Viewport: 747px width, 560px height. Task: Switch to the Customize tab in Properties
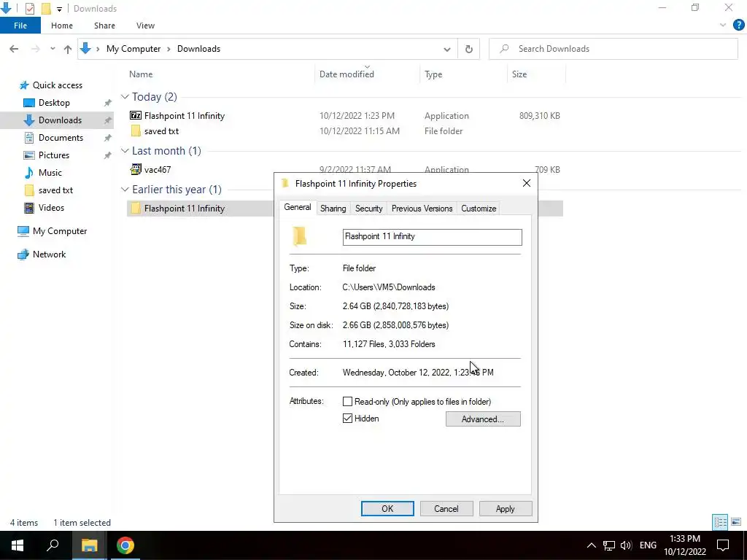pyautogui.click(x=479, y=208)
